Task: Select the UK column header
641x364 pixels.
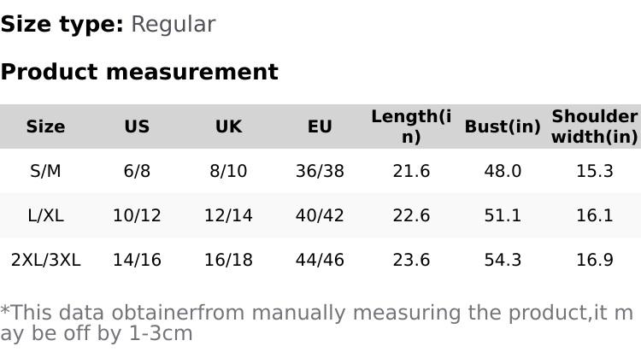Action: pyautogui.click(x=228, y=126)
